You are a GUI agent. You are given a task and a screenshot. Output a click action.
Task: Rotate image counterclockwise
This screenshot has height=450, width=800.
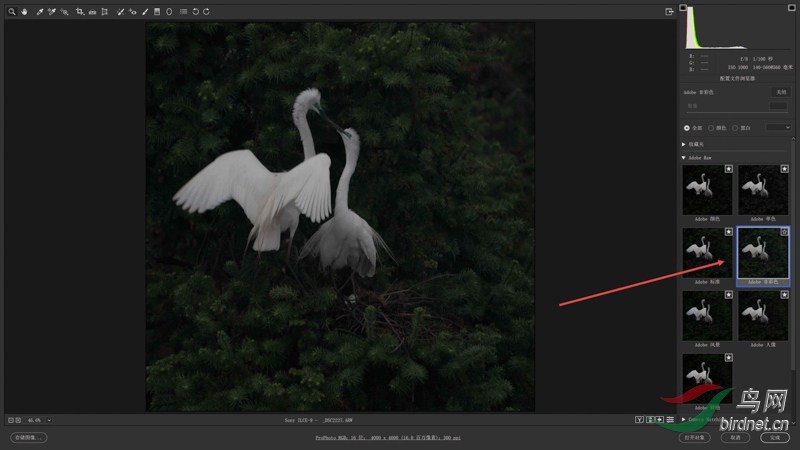point(195,11)
